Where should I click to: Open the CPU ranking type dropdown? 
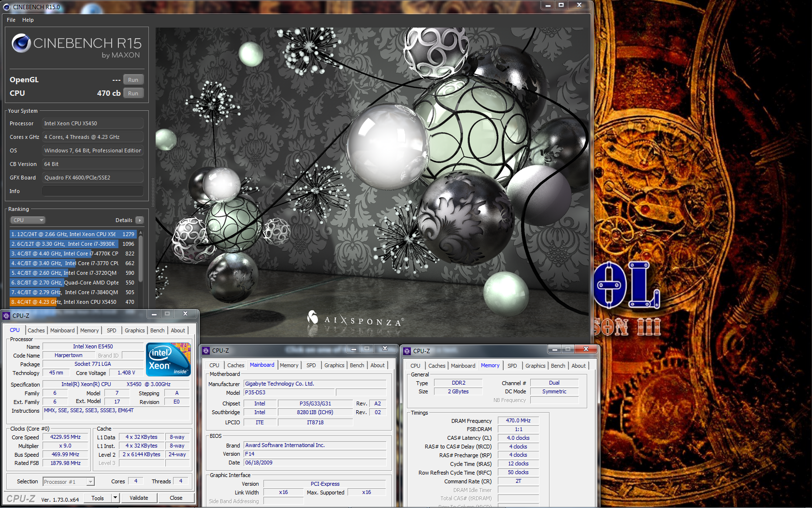pos(28,220)
